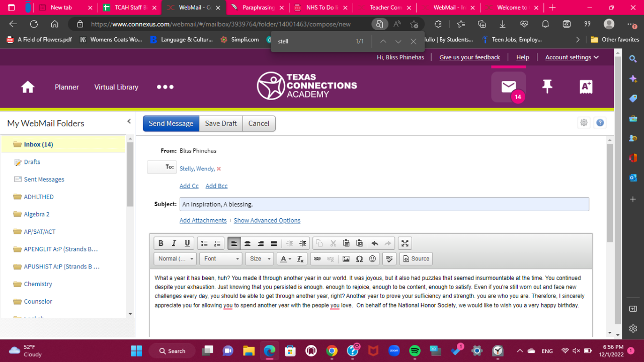Viewport: 644px width, 362px height.
Task: Click the Add Bcc link
Action: [216, 186]
